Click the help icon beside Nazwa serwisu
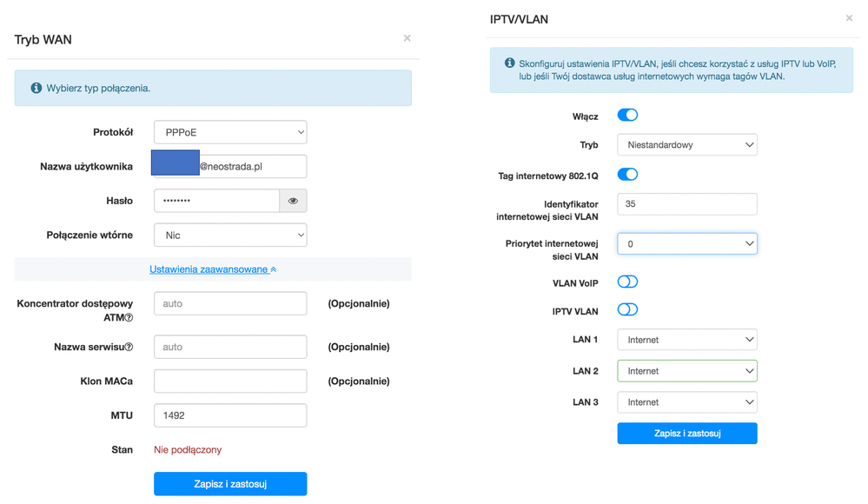This screenshot has height=504, width=868. click(129, 348)
